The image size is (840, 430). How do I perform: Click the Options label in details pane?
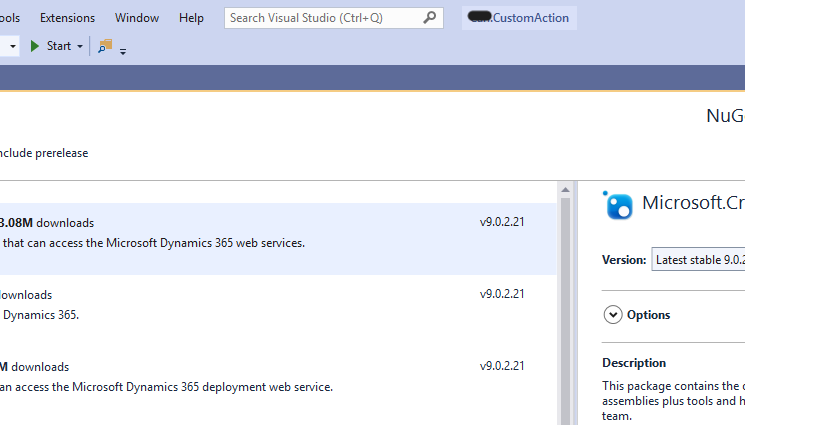(648, 315)
